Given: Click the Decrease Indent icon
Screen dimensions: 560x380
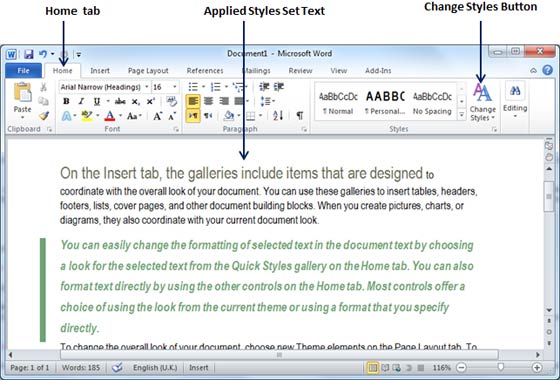Looking at the screenshot, I should 264,87.
